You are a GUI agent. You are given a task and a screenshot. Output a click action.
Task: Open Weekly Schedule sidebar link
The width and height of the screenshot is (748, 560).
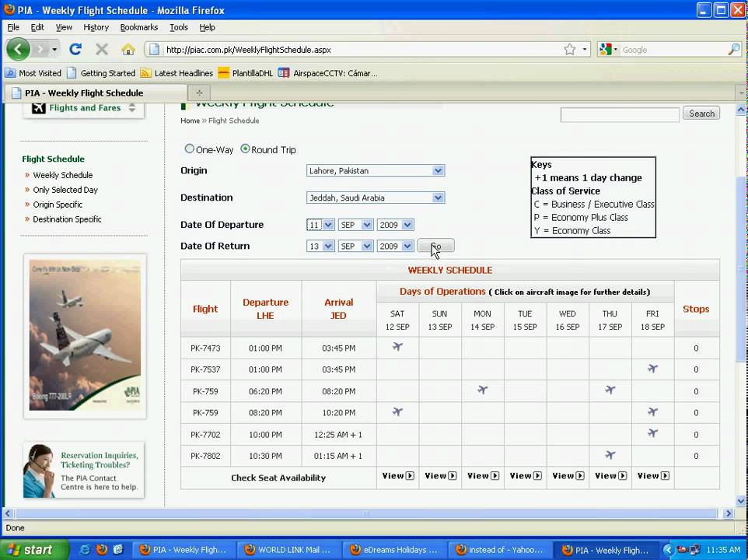[62, 175]
